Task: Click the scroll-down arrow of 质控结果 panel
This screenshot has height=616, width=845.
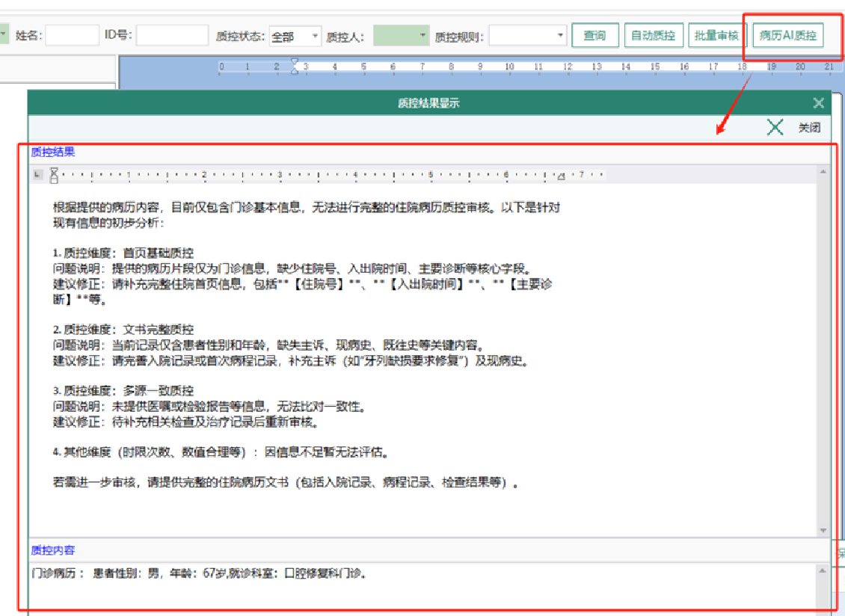Action: (823, 530)
